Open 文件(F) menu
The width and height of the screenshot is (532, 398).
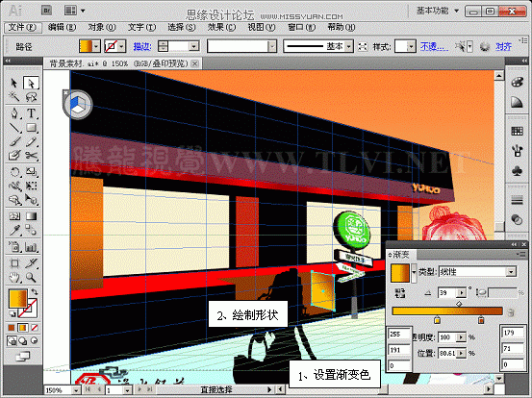click(22, 27)
